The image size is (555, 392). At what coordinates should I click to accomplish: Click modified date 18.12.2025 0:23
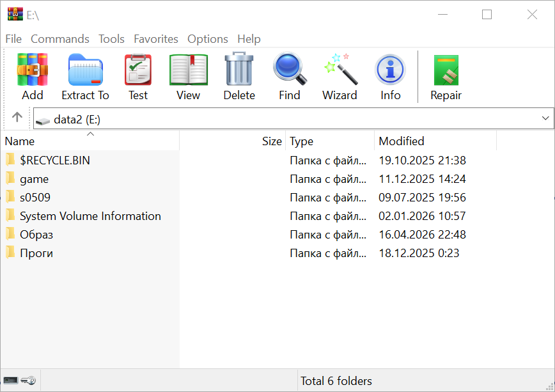click(419, 253)
